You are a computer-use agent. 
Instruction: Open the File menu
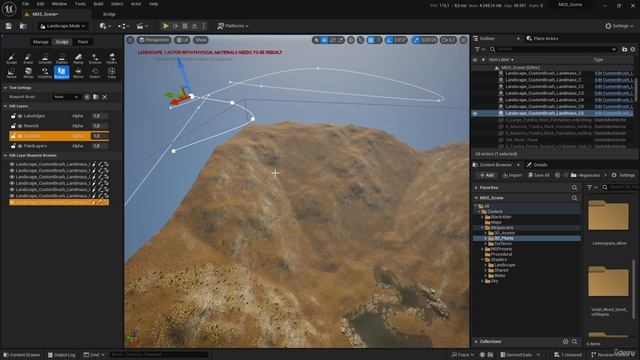tap(25, 4)
